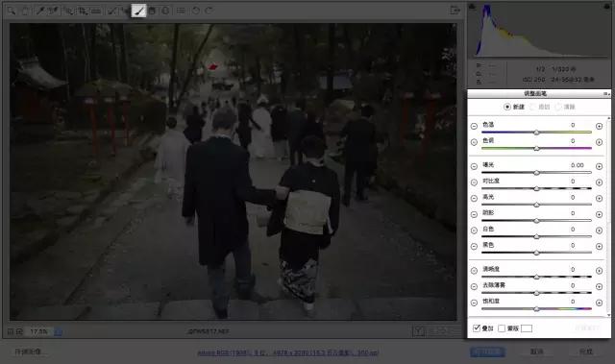
Task: Click the 取消 button
Action: tap(536, 352)
